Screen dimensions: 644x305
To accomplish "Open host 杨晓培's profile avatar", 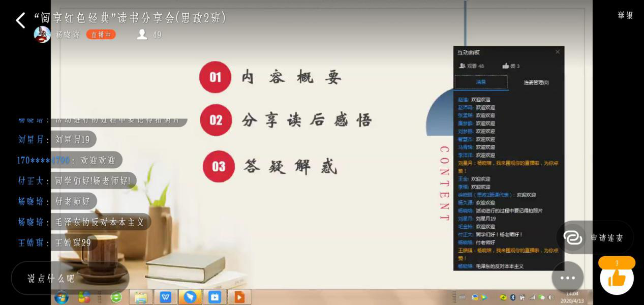I will coord(42,35).
